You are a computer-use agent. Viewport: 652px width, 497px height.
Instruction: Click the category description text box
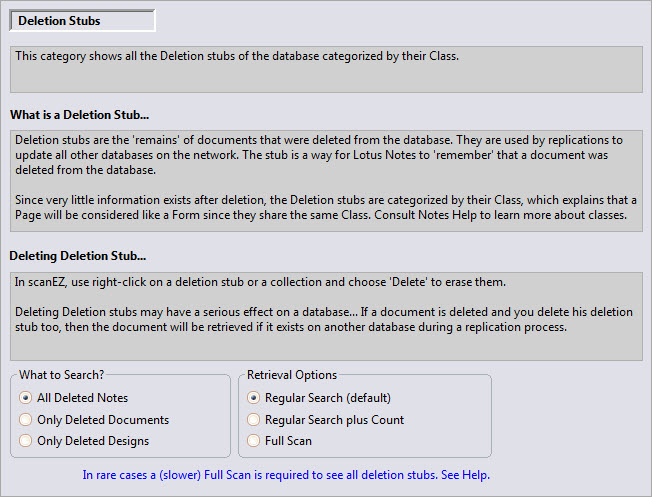tap(325, 68)
